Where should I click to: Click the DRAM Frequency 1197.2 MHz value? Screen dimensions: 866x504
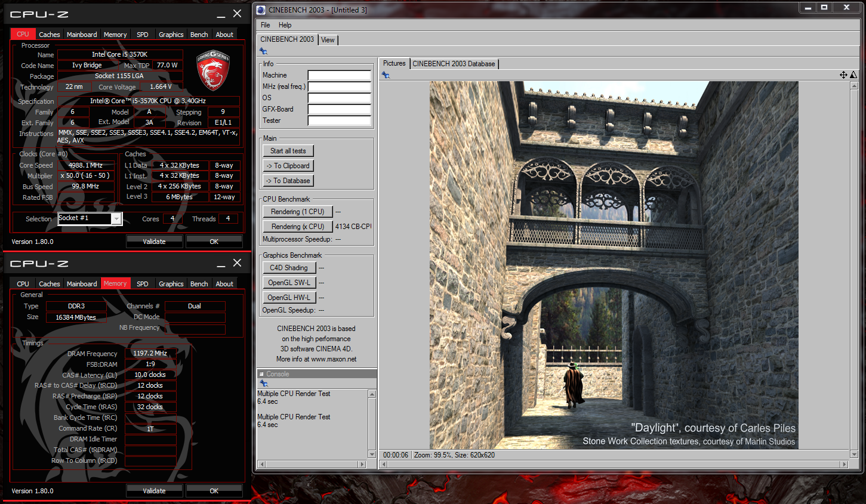(150, 353)
